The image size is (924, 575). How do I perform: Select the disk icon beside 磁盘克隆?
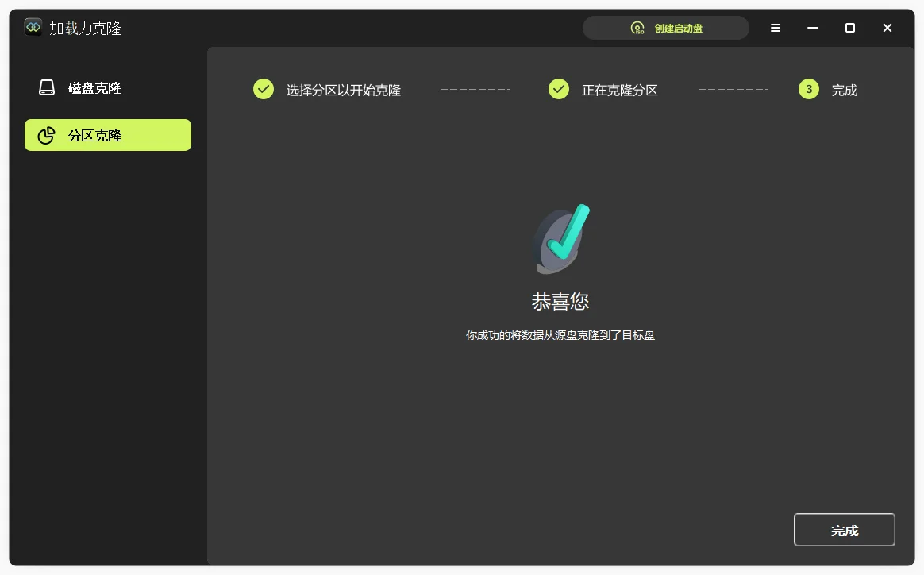point(45,88)
